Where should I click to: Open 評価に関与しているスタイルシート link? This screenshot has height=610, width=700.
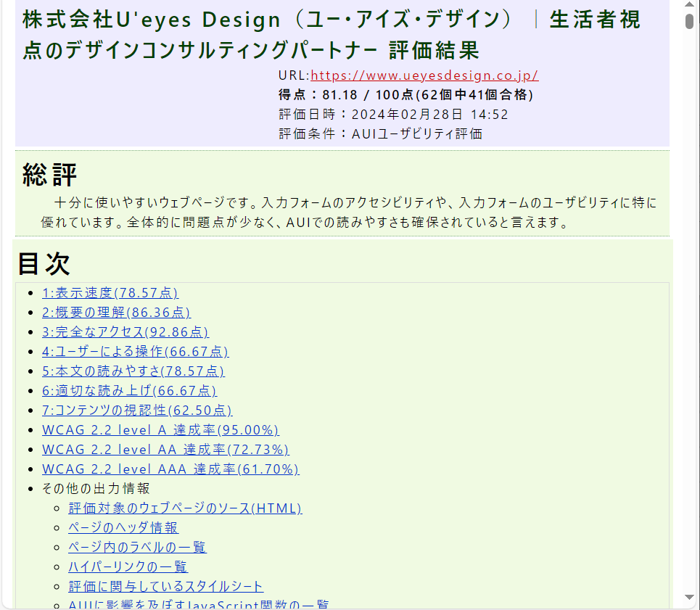pos(165,586)
